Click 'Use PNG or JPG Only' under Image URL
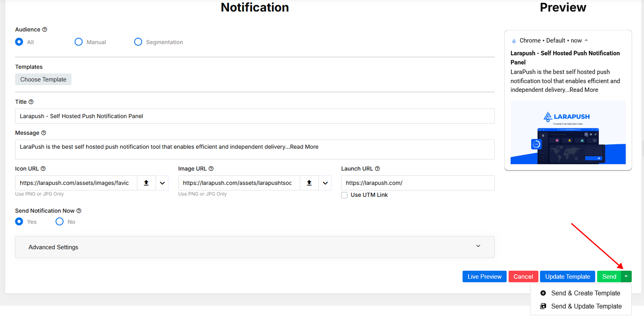Image resolution: width=644 pixels, height=322 pixels. pos(202,194)
